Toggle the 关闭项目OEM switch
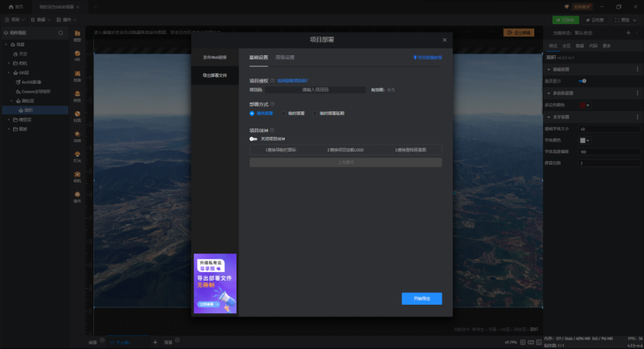 [254, 139]
